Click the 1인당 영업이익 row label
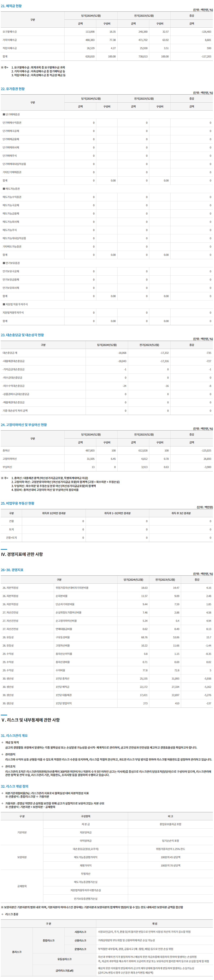 [63, 704]
